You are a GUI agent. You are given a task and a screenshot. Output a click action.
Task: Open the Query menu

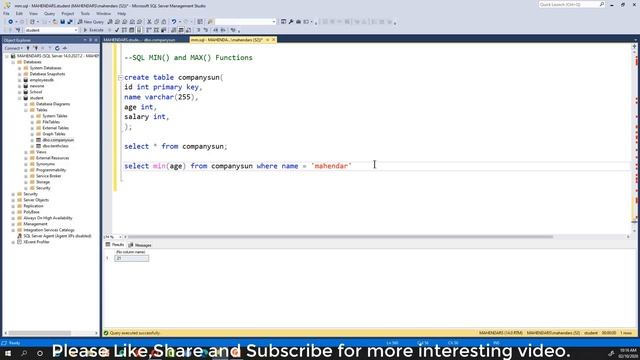(x=49, y=13)
